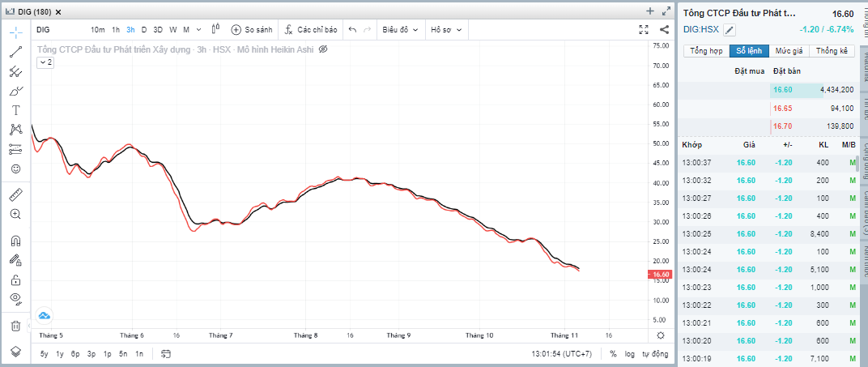Select the trend line drawing tool

coord(16,52)
